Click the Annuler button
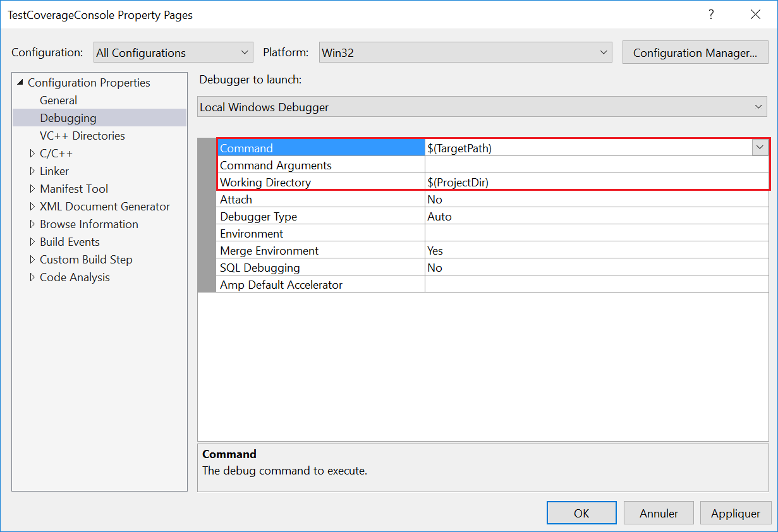The image size is (778, 532). click(659, 513)
